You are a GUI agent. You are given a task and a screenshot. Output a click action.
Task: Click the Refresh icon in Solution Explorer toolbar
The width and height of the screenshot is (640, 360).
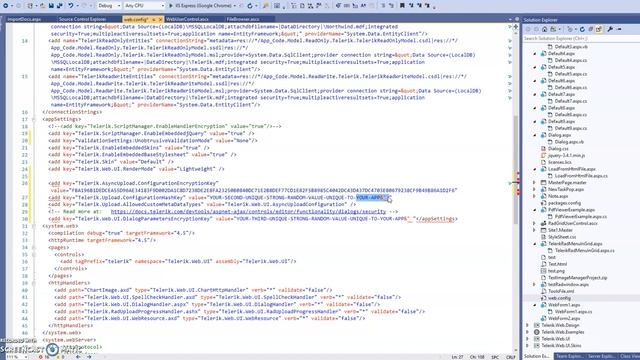(x=582, y=29)
